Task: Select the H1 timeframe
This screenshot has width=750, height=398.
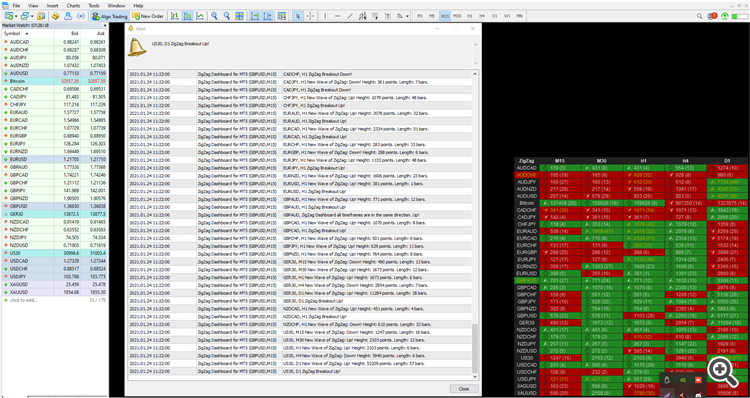Action: 470,16
